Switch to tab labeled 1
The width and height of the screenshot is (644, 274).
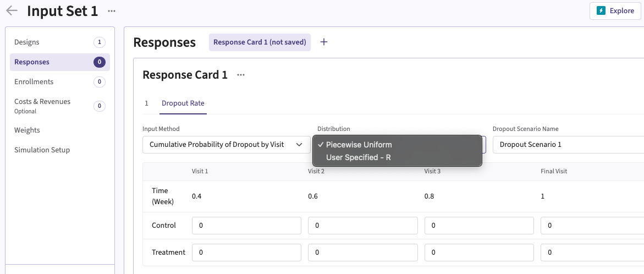pyautogui.click(x=146, y=103)
